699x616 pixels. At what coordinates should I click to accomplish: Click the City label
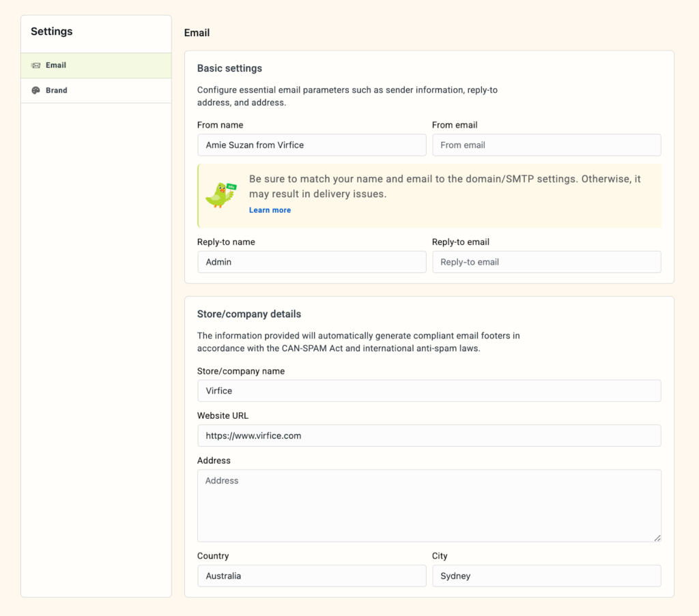pyautogui.click(x=439, y=556)
